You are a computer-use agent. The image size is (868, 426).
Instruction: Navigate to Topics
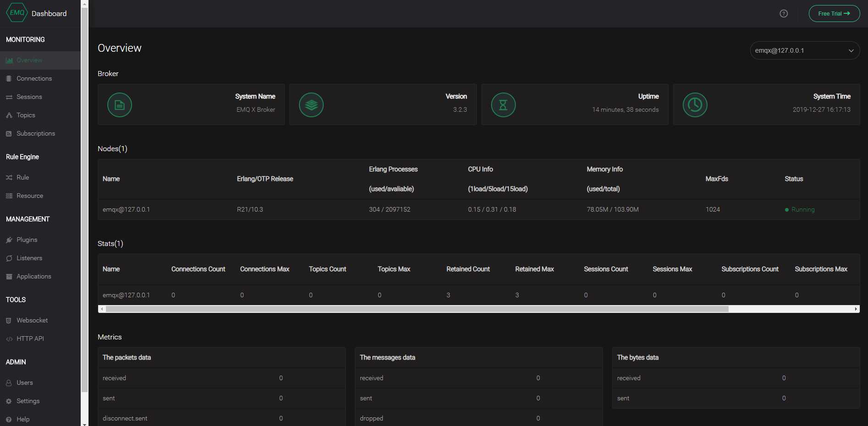tap(40, 115)
